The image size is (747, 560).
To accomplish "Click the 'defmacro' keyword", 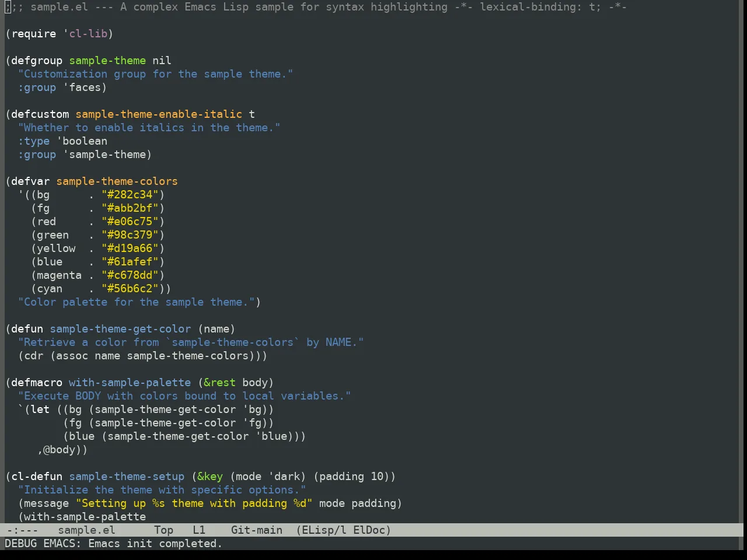I will pos(37,383).
